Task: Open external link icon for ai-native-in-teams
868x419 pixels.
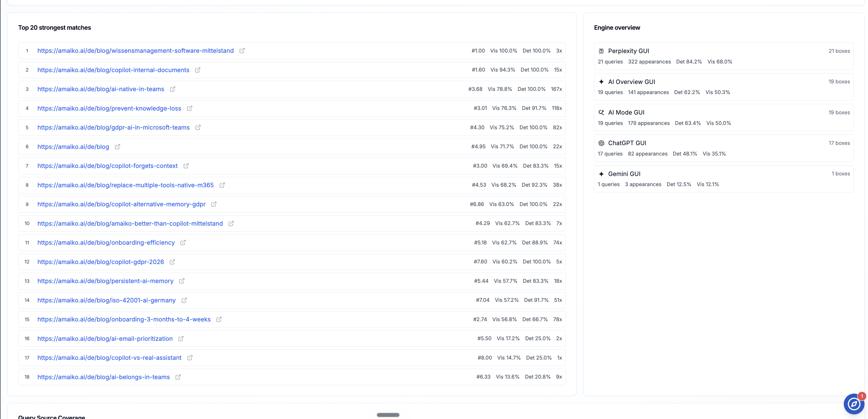Action: (x=172, y=89)
